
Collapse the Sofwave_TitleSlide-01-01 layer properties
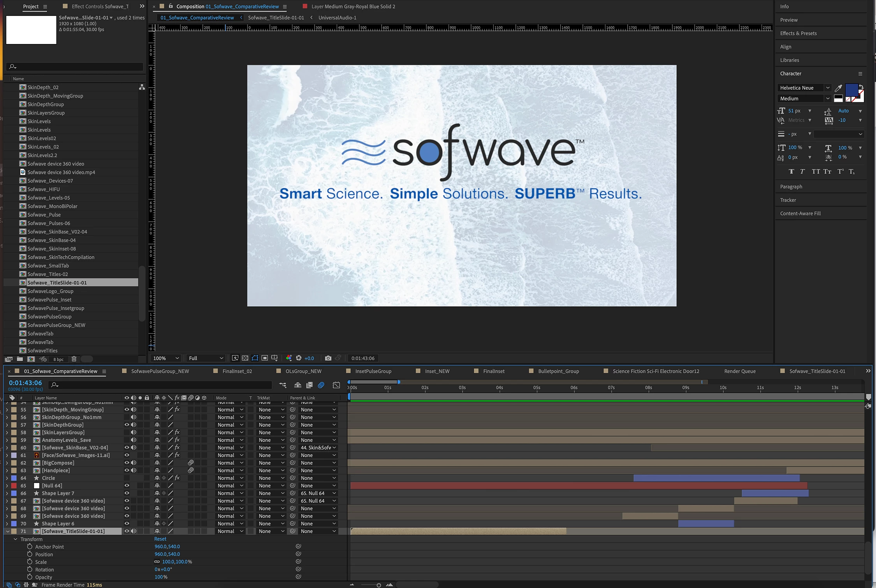coord(7,531)
